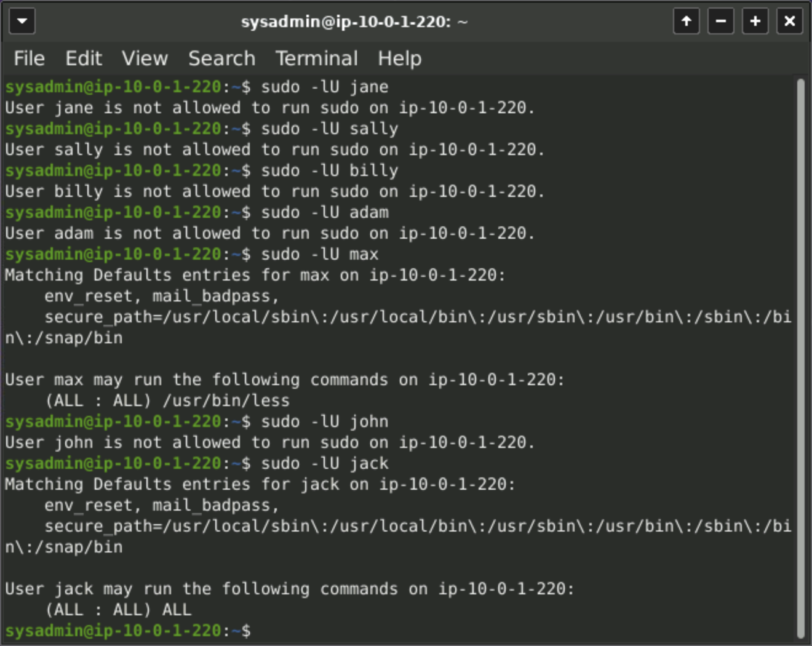This screenshot has width=812, height=646.
Task: Click the command 'sudo -lU max'
Action: [320, 254]
